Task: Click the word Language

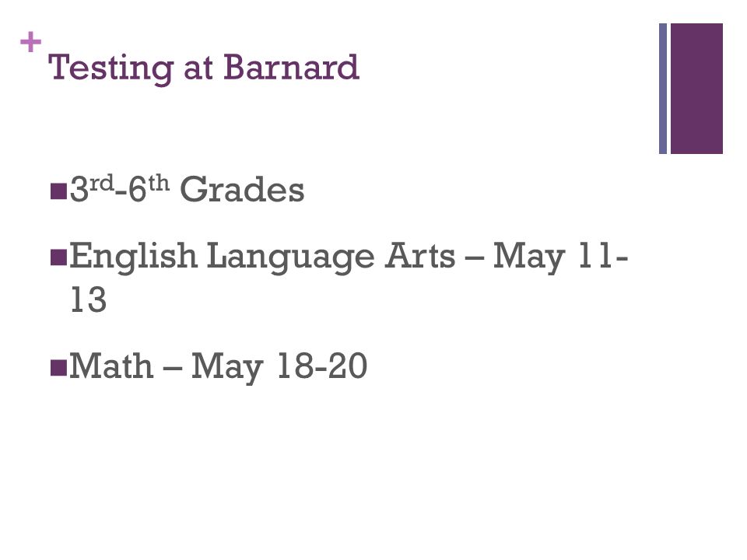Action: tap(291, 257)
